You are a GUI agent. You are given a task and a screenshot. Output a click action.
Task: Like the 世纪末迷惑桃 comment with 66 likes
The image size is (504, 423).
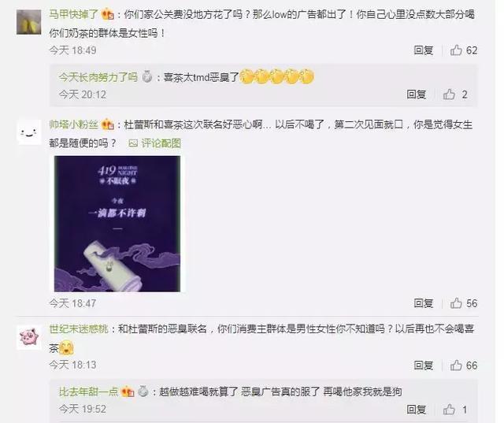(463, 365)
